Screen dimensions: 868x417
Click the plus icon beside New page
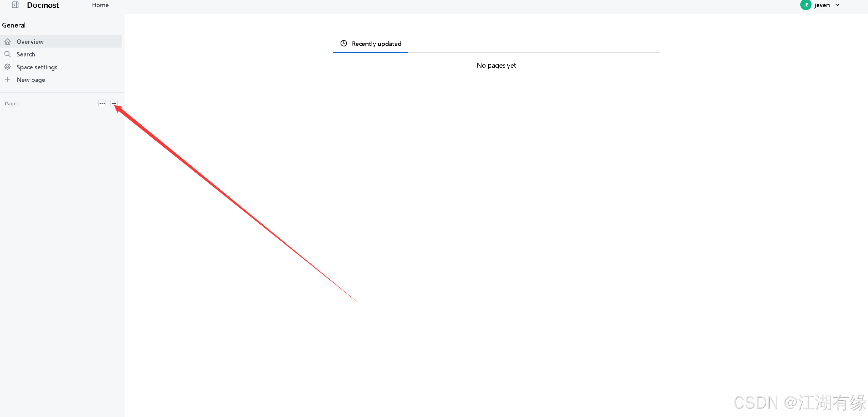(x=7, y=80)
